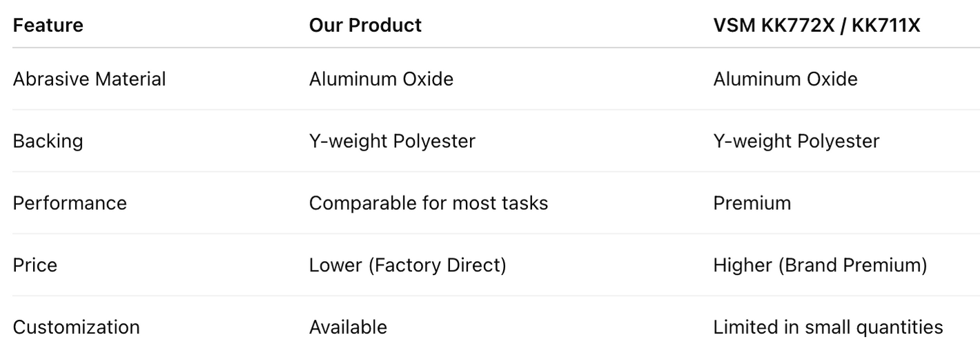Click the Higher (Brand Premium) cell
Viewport: 980px width, 364px height.
(x=820, y=265)
